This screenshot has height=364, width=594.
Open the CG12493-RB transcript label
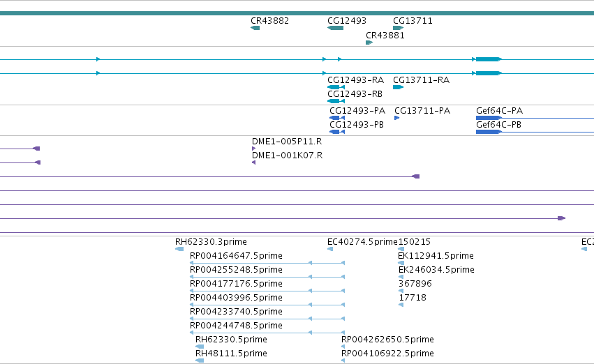(x=355, y=94)
